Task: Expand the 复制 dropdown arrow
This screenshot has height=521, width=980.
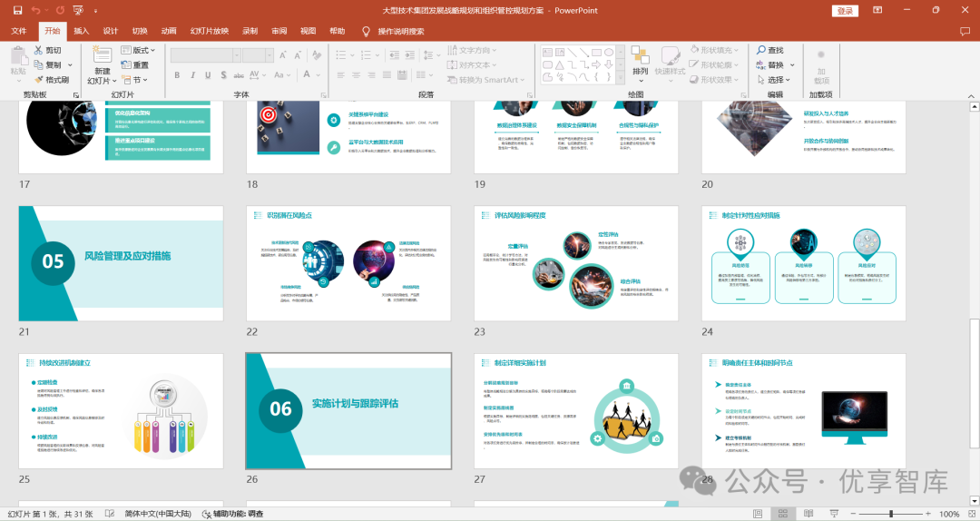Action: [x=70, y=64]
